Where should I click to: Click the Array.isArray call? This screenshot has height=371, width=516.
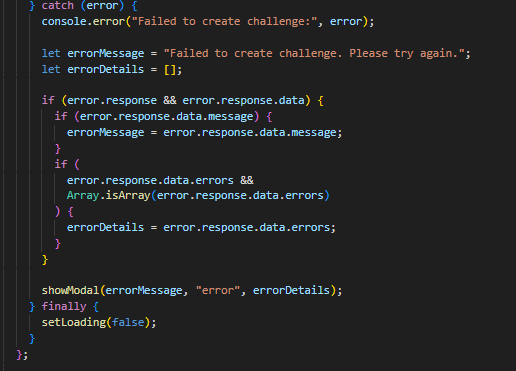click(198, 195)
